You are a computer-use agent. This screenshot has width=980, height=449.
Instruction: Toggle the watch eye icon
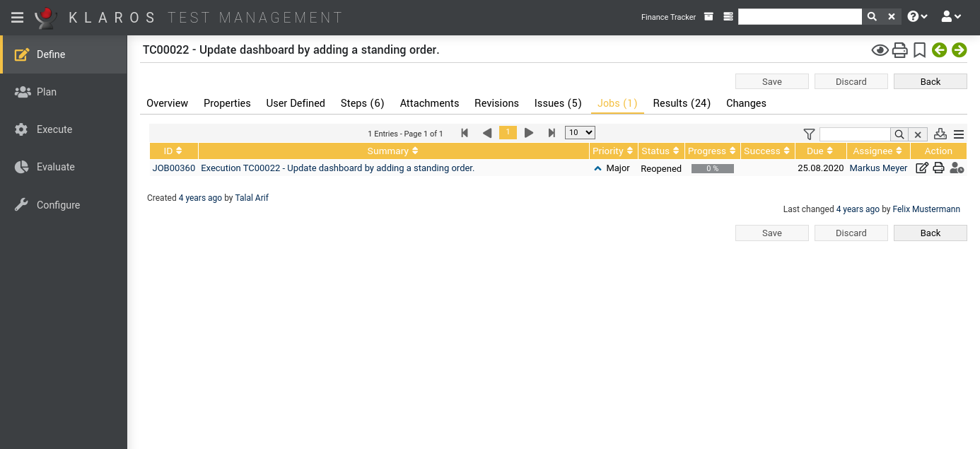[x=880, y=50]
